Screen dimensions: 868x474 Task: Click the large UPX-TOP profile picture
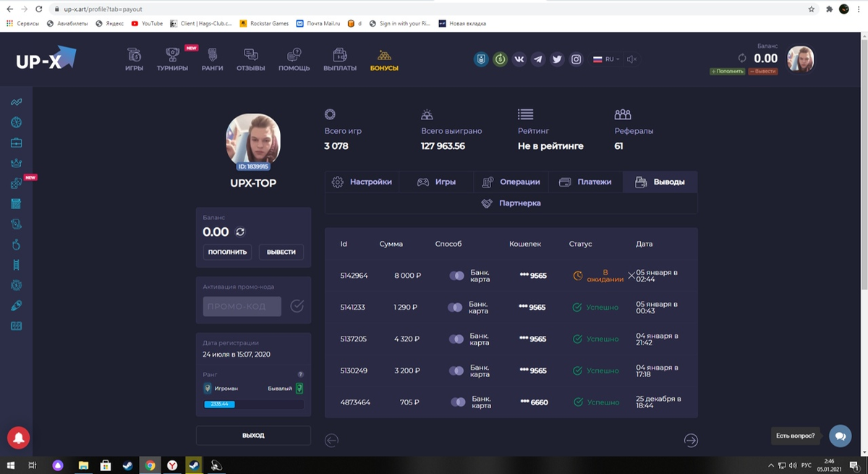(253, 140)
